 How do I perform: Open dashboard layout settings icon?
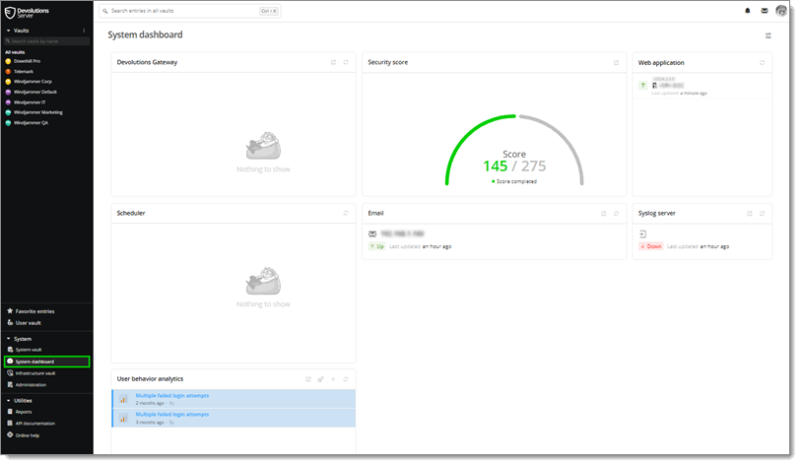768,35
